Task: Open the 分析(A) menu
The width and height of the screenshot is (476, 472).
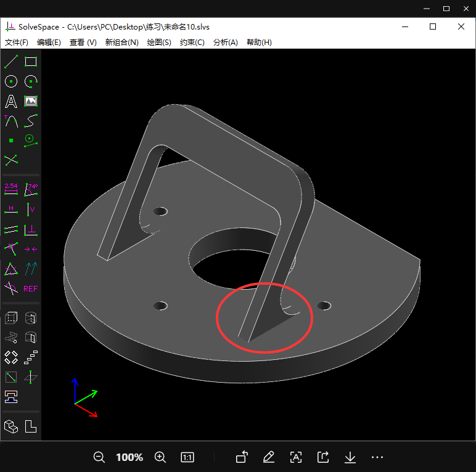Action: tap(225, 43)
